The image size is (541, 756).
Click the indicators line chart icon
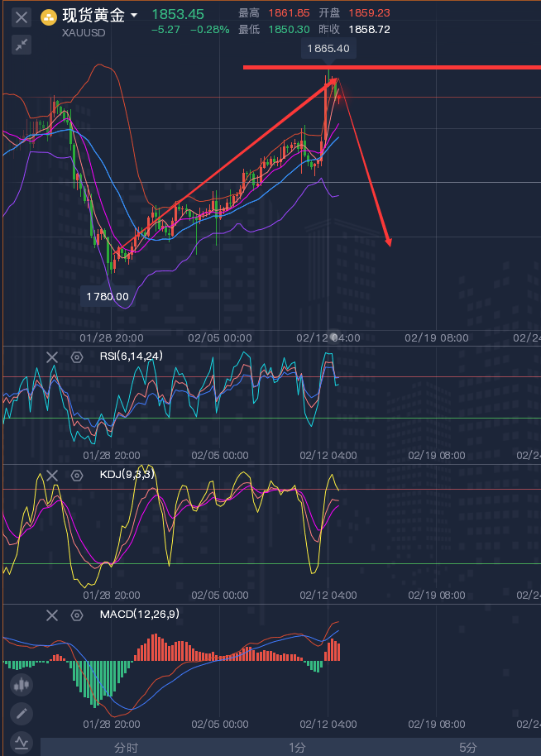pos(22,742)
